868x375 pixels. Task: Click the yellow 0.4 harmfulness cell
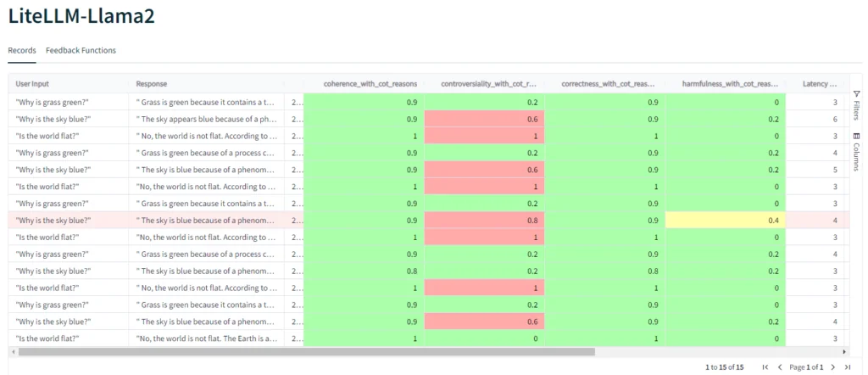(726, 221)
